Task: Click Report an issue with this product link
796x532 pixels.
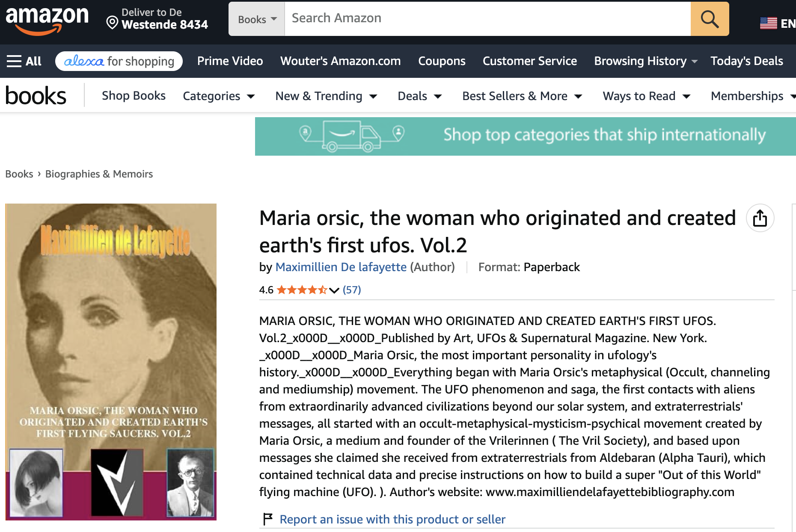Action: click(392, 519)
